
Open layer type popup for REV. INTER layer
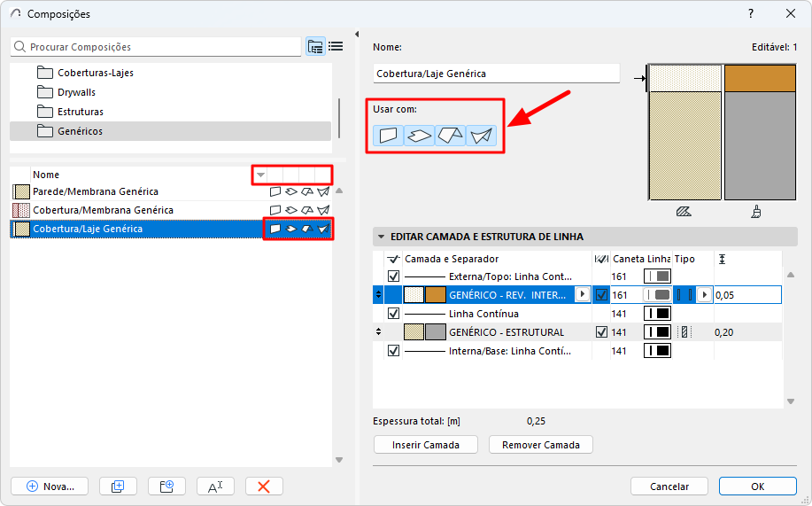(x=704, y=294)
